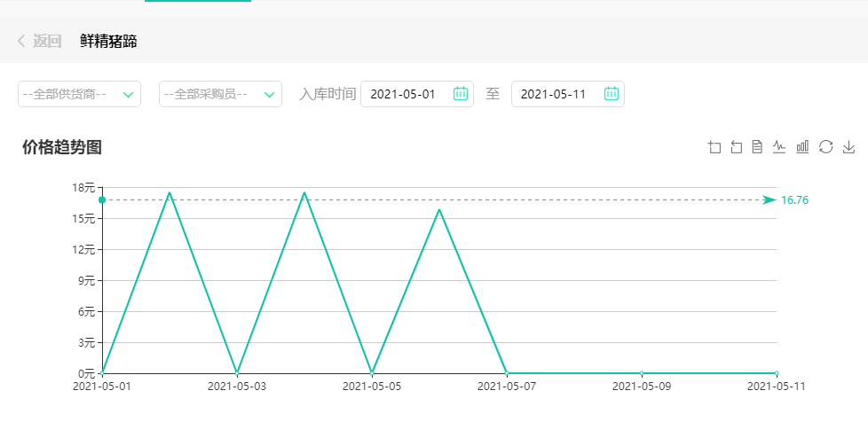
Task: Open calendar for end date 2021-05-11
Action: 611,94
